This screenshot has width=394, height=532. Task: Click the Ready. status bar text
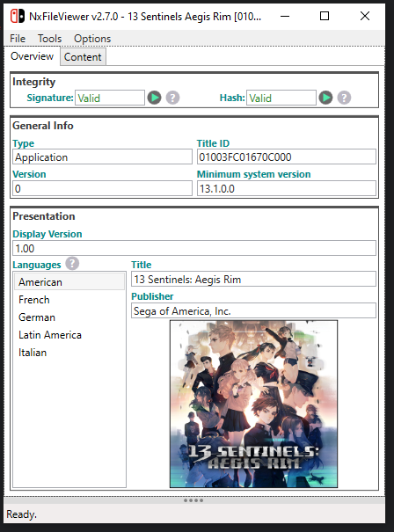(x=21, y=514)
